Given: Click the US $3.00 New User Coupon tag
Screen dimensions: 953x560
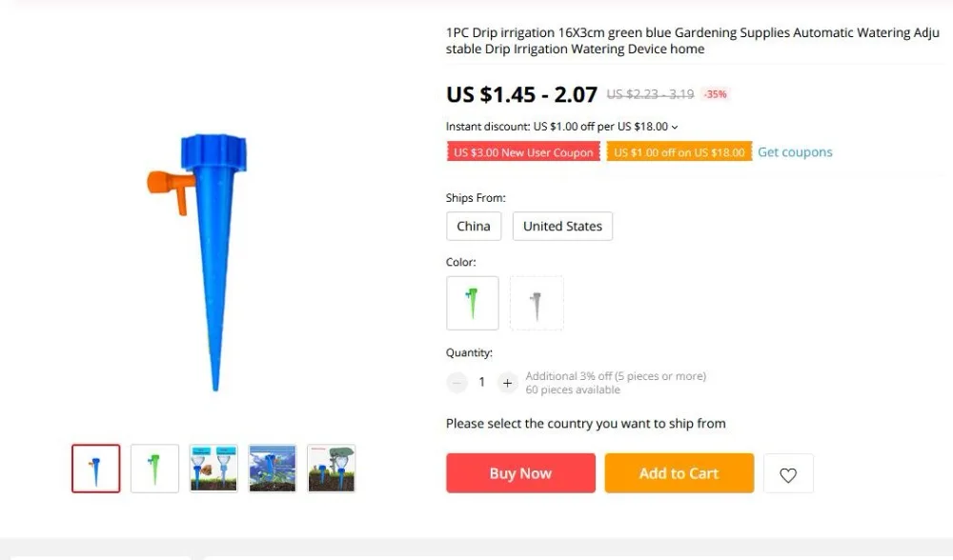Looking at the screenshot, I should tap(523, 151).
